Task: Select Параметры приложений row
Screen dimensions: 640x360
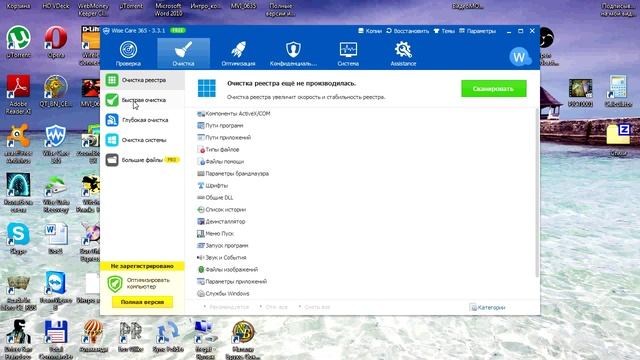Action: click(x=232, y=282)
